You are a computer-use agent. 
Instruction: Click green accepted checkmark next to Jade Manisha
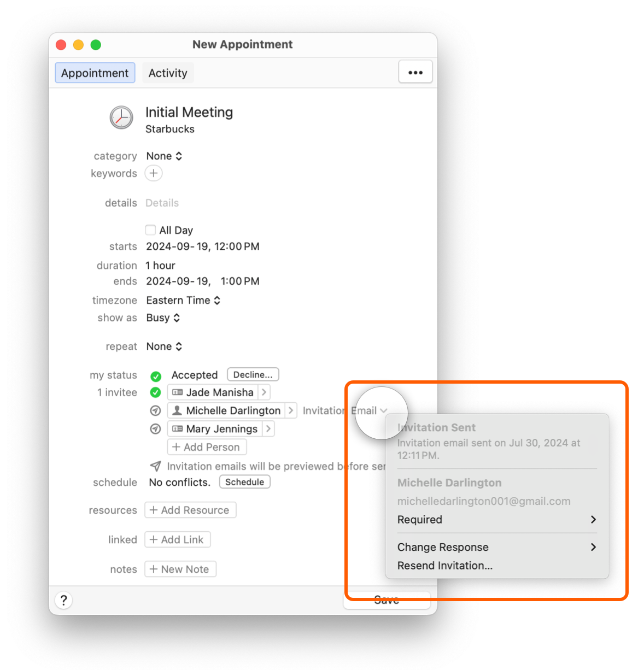[x=155, y=392]
